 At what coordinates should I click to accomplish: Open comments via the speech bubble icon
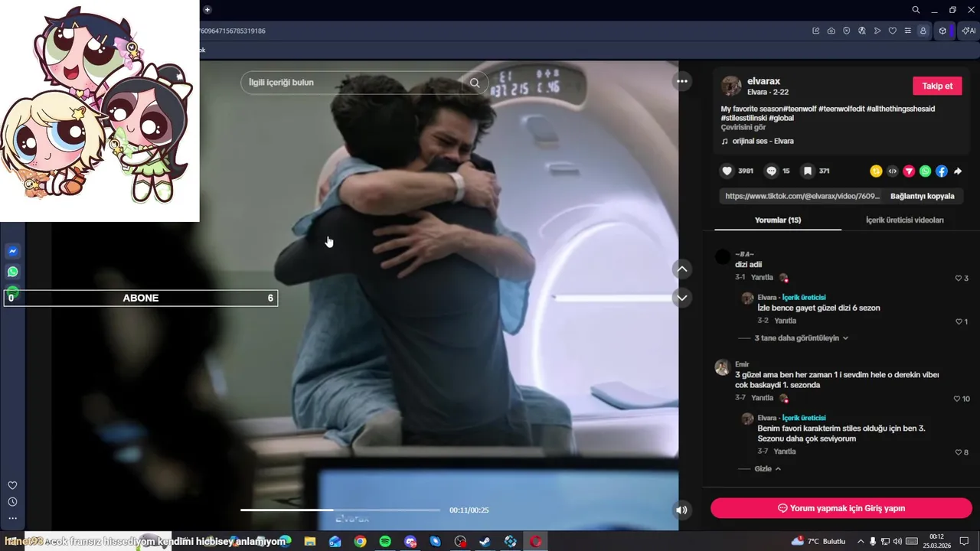[772, 171]
